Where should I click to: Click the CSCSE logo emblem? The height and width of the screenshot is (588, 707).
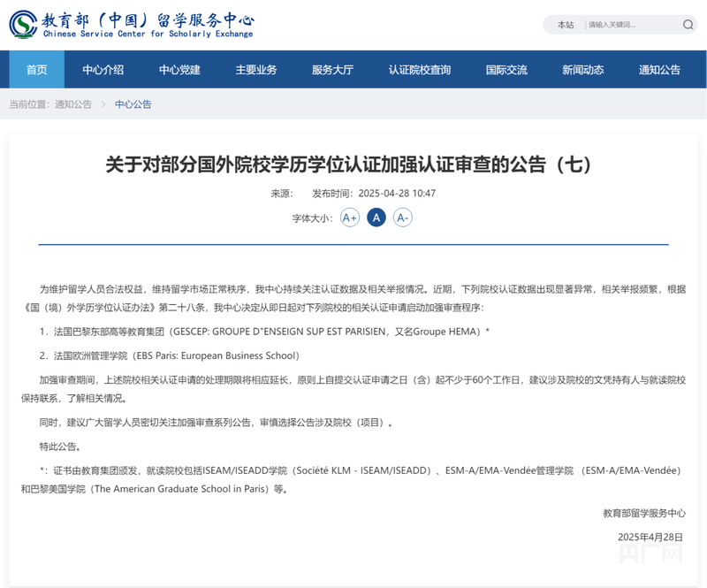point(24,24)
